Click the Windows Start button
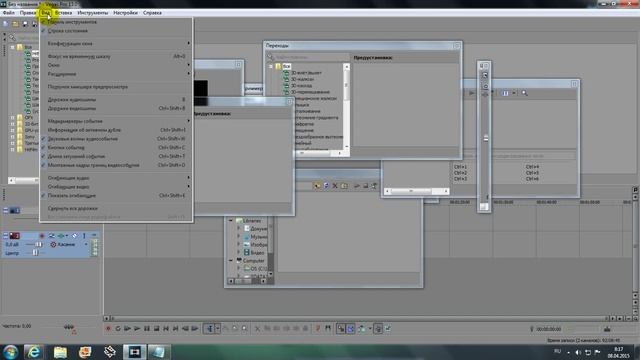The width and height of the screenshot is (640, 360). point(11,352)
